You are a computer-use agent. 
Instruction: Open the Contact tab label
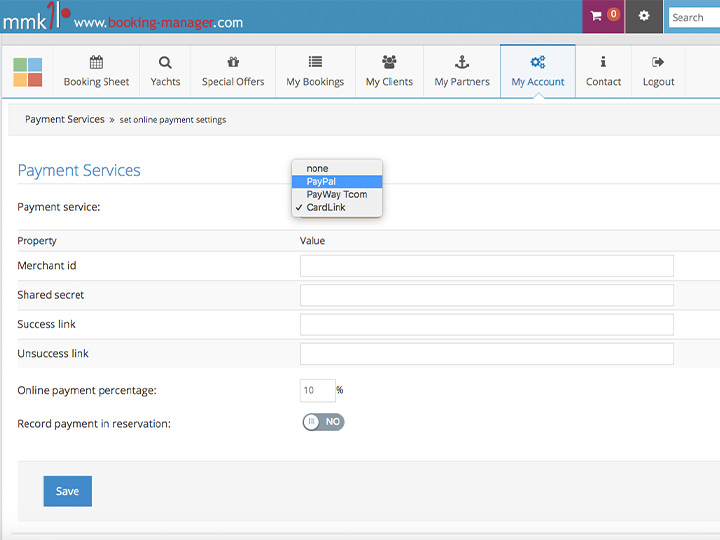(x=603, y=82)
